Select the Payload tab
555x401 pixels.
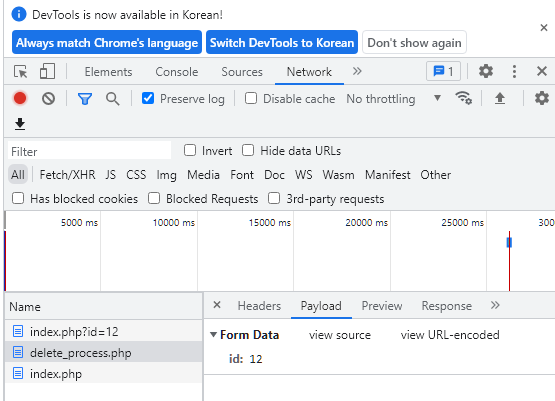point(321,306)
